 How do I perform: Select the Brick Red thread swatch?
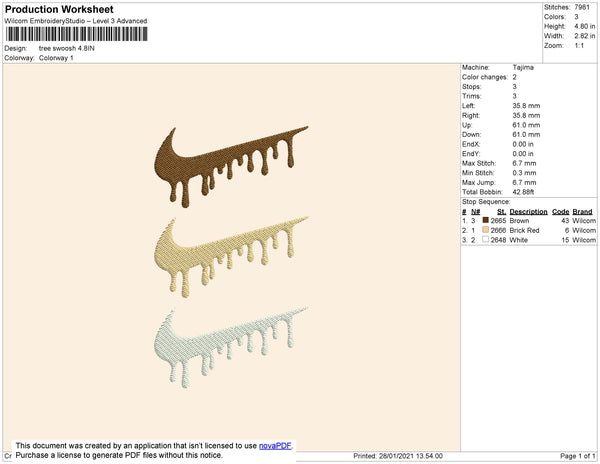[486, 230]
